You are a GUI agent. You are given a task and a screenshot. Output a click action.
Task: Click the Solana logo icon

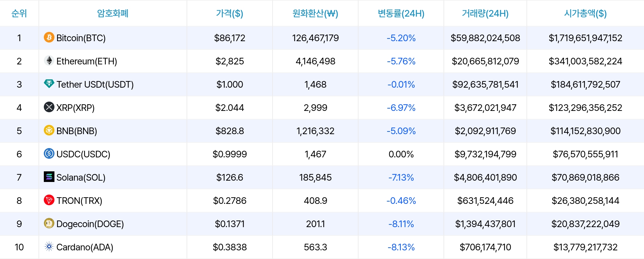(49, 177)
